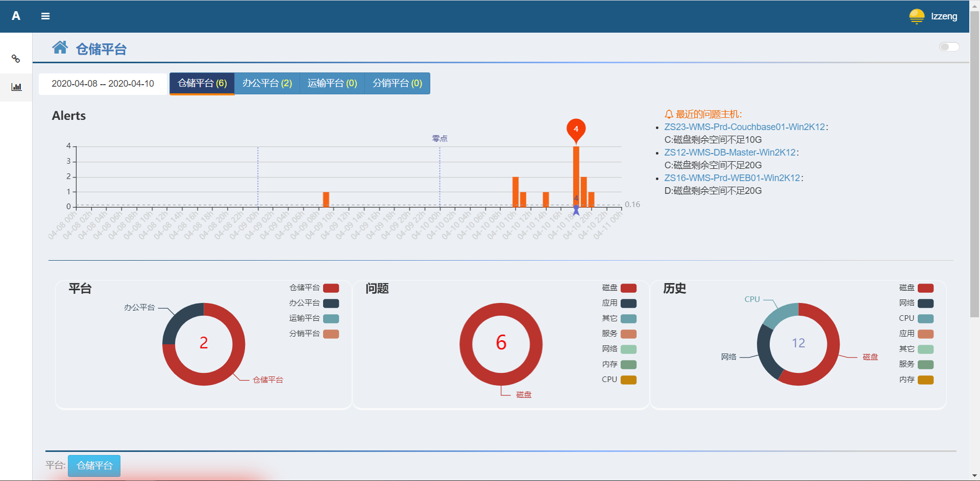Click the date range 2020-04-08 -- 2020-04-10 field
Image resolution: width=980 pixels, height=481 pixels.
click(x=103, y=84)
